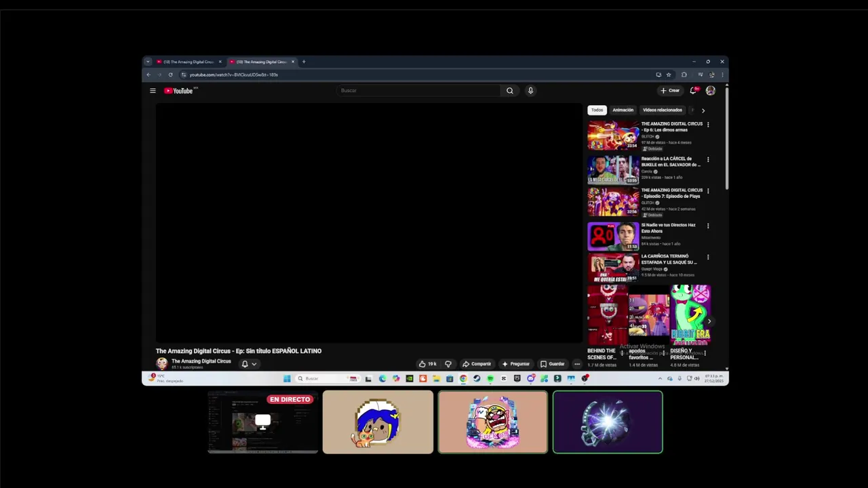868x488 pixels.
Task: Click the magnifier search button in YouTube
Action: 510,91
